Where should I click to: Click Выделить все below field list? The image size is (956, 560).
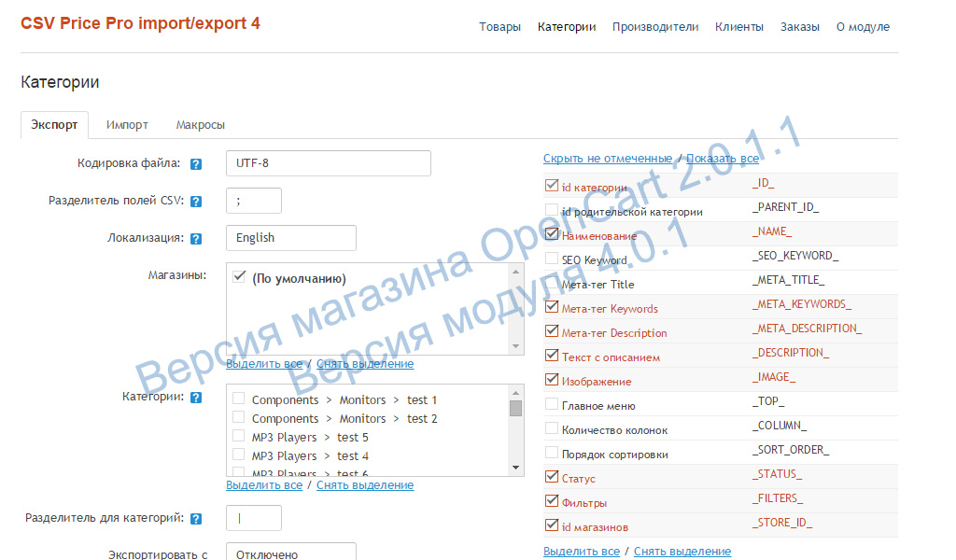(582, 551)
